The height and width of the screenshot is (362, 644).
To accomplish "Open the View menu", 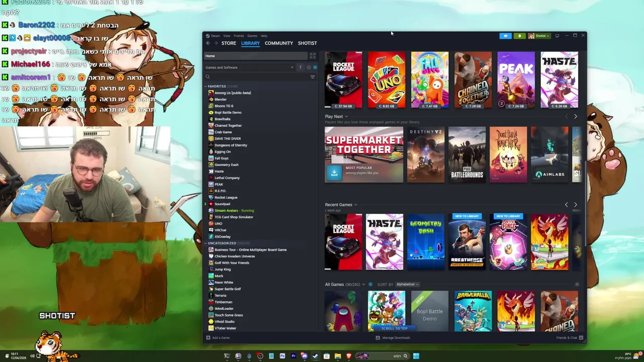I will coord(227,36).
